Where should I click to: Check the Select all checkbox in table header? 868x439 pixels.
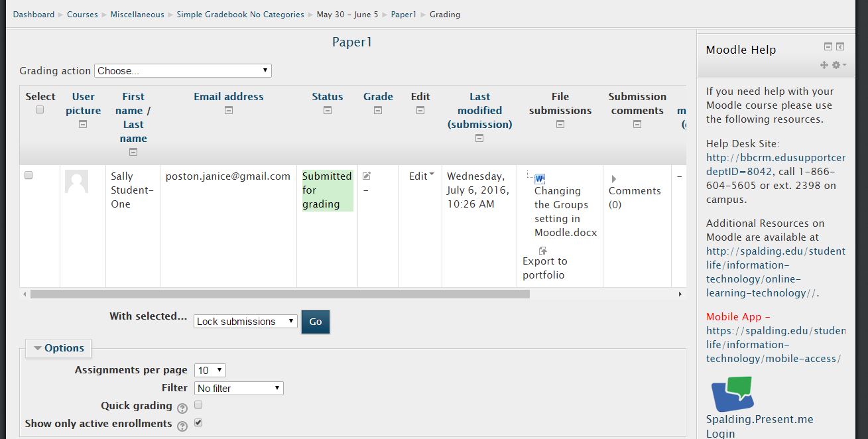tap(40, 110)
